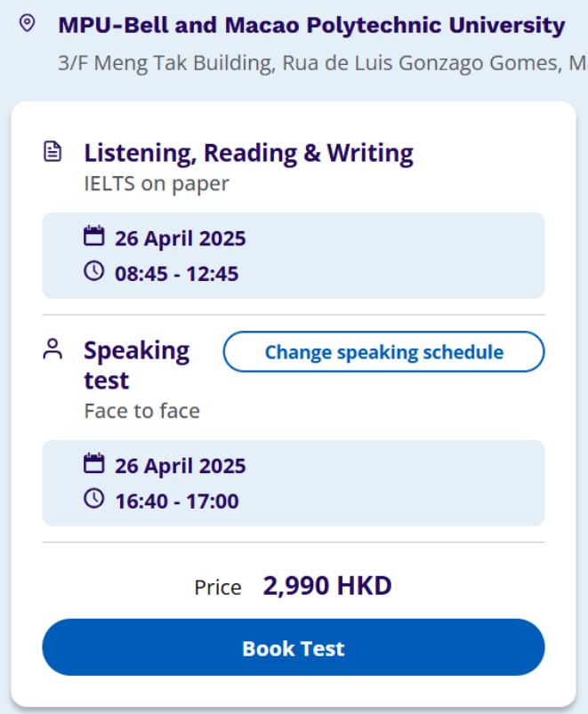Image resolution: width=588 pixels, height=714 pixels.
Task: Select the 26 April 2025 written test date
Action: click(180, 238)
